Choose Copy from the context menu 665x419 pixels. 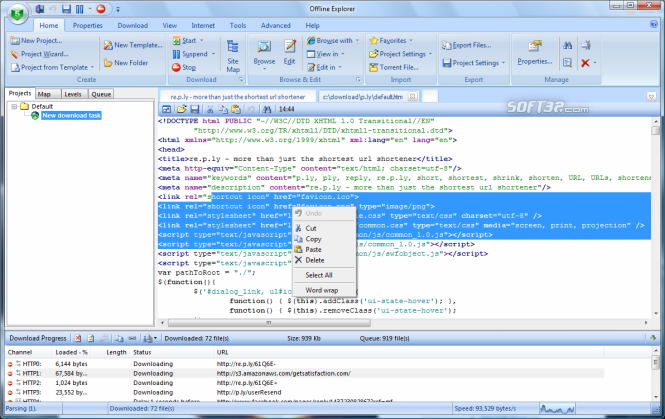(x=324, y=239)
